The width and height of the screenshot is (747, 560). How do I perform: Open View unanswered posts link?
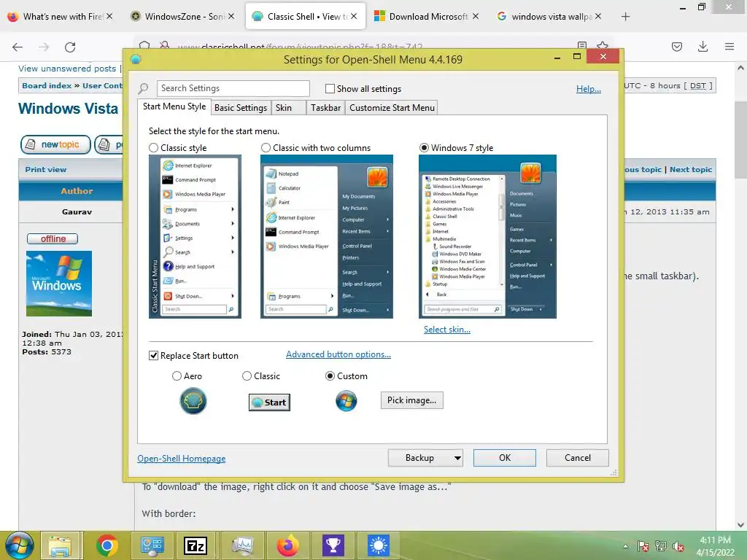67,69
